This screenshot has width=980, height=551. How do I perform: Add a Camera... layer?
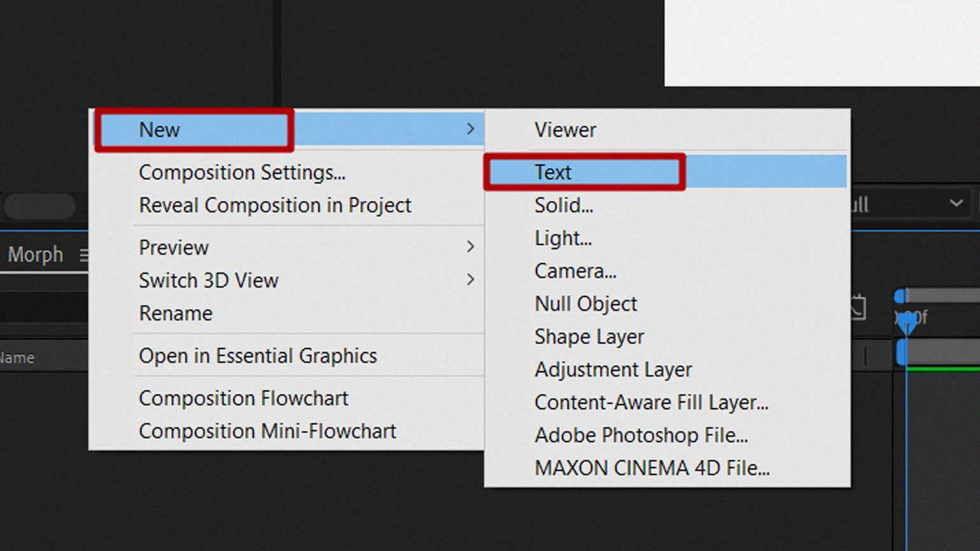(575, 271)
